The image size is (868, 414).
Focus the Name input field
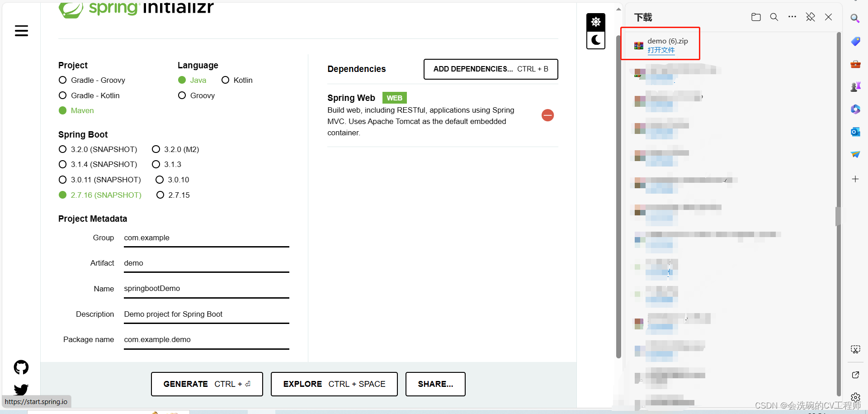point(207,289)
